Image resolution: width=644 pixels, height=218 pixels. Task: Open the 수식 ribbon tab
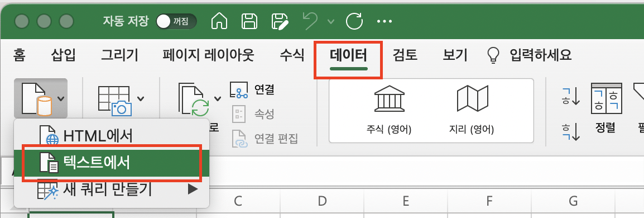tap(292, 55)
